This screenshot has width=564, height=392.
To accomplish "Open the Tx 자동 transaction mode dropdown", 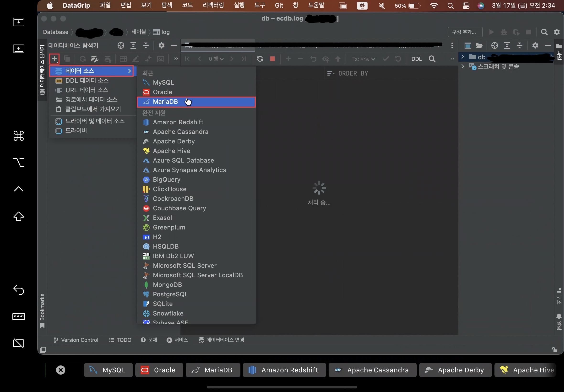I will (363, 59).
